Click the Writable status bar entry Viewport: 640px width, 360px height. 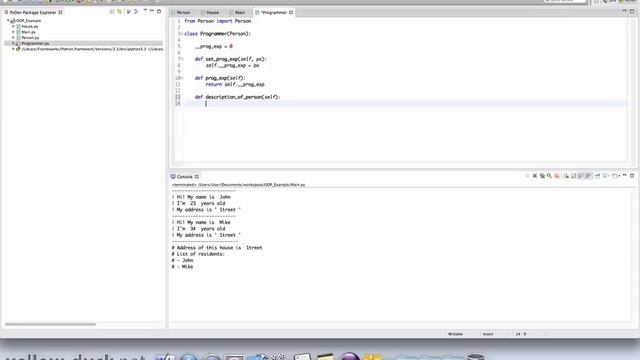[x=455, y=334]
